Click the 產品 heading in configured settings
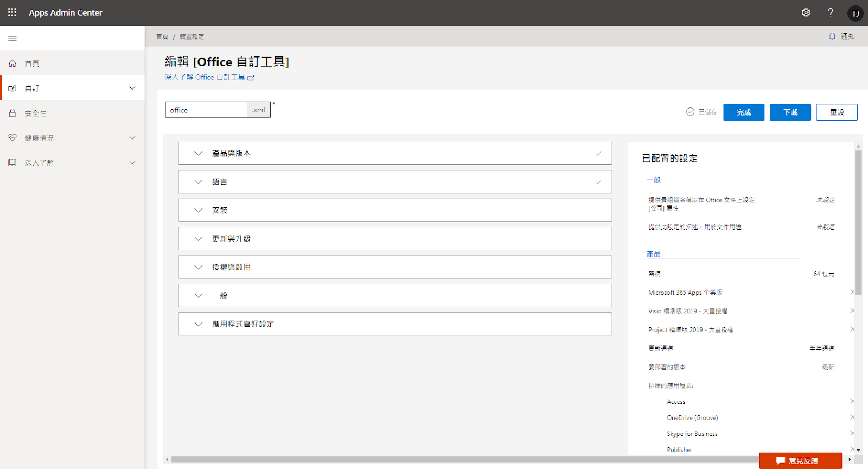The image size is (868, 469). coord(654,254)
